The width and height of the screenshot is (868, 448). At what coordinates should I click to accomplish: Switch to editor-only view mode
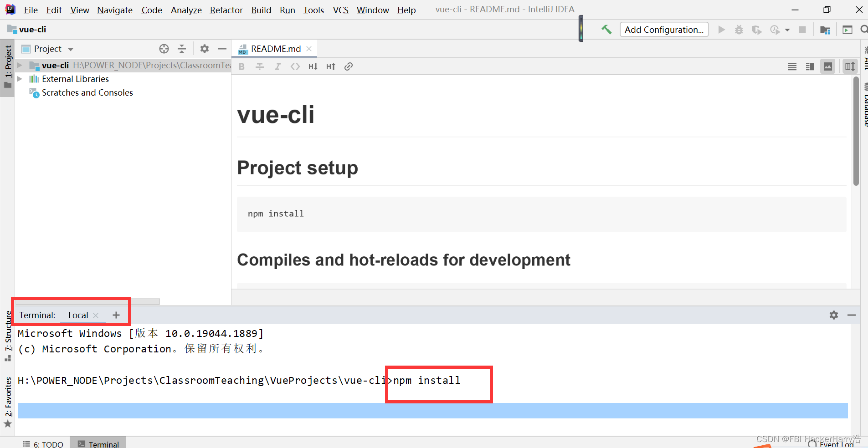click(792, 66)
